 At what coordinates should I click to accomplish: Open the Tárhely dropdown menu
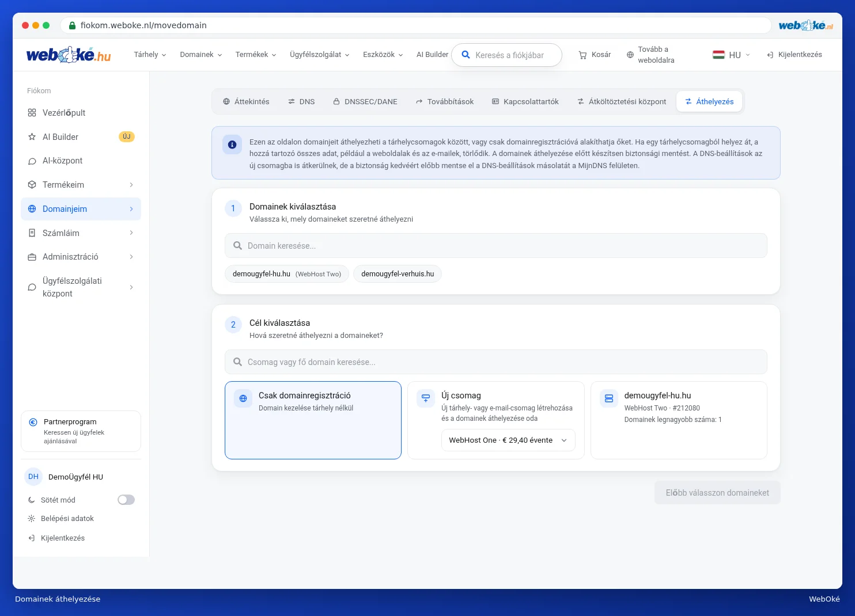click(150, 55)
